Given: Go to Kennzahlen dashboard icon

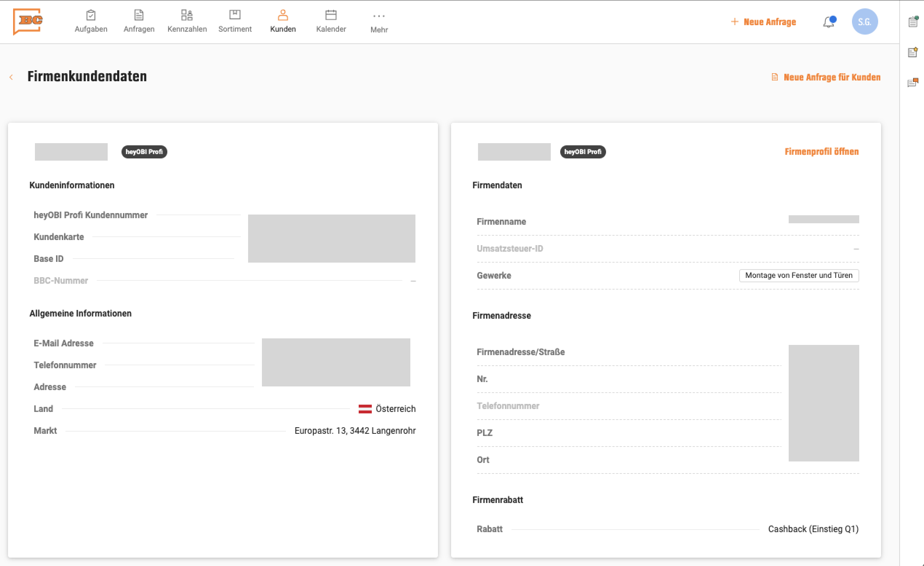Looking at the screenshot, I should [187, 15].
